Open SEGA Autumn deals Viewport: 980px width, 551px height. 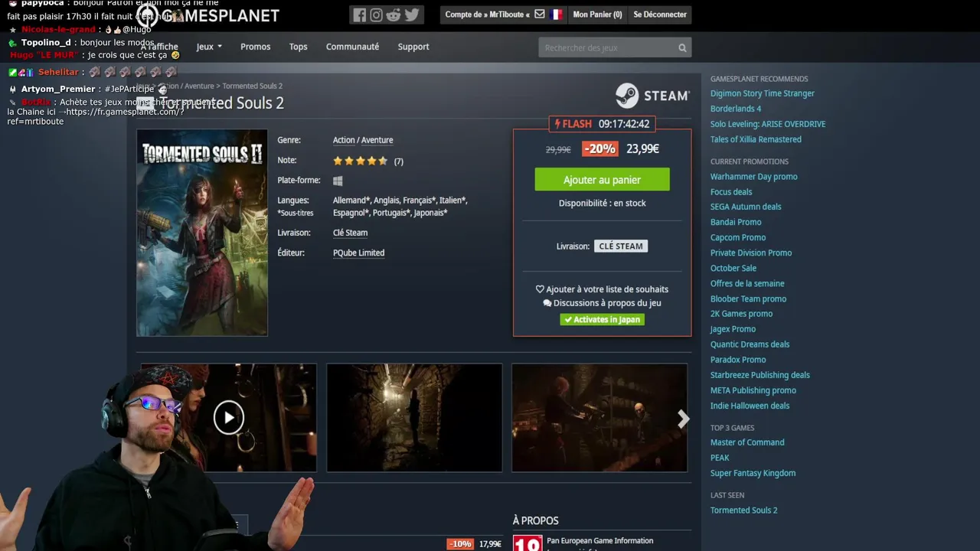746,207
